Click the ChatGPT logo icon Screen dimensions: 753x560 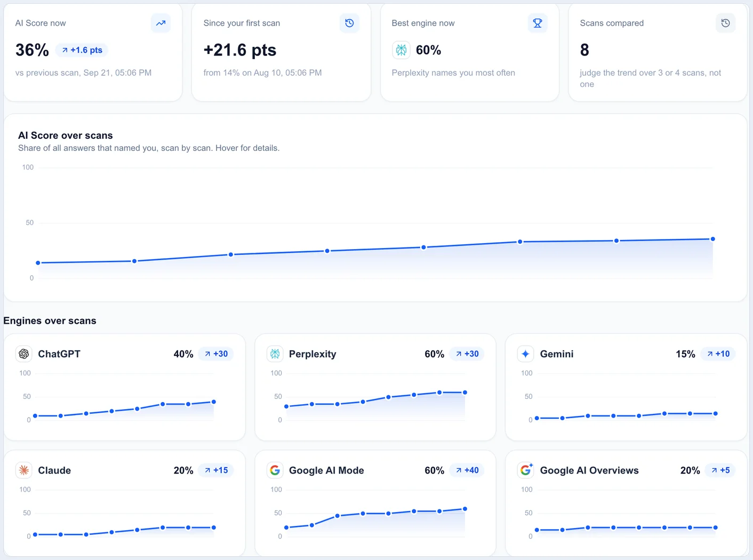(x=24, y=354)
